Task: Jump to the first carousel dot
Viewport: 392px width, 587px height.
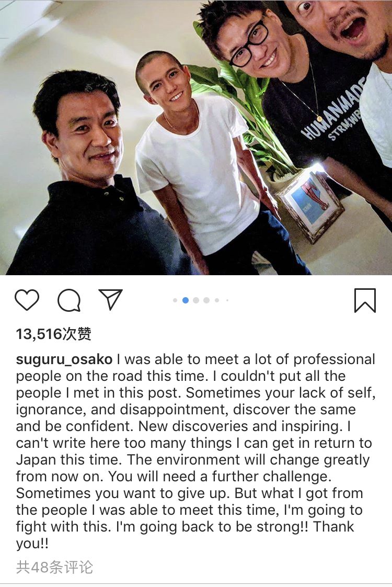Action: pyautogui.click(x=175, y=300)
